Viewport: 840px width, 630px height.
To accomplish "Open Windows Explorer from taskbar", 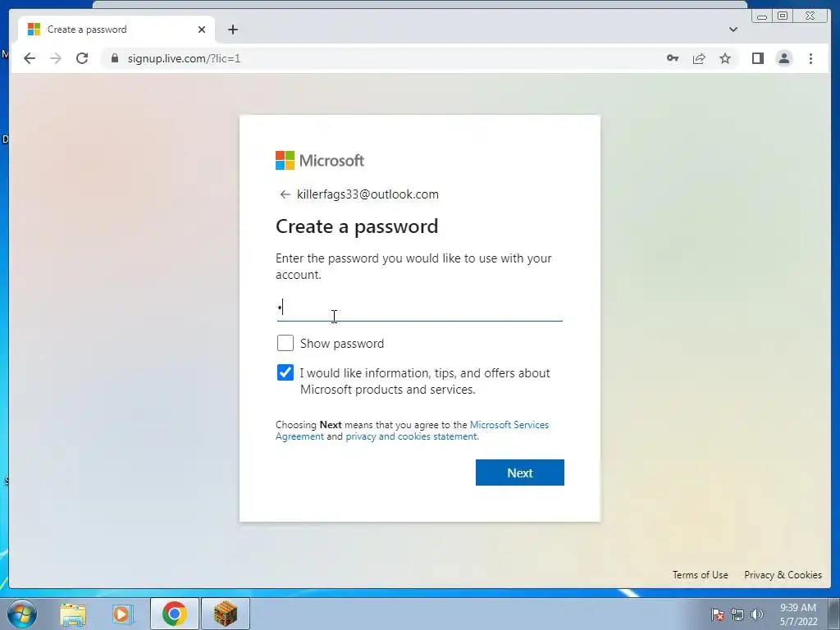I will pyautogui.click(x=73, y=614).
